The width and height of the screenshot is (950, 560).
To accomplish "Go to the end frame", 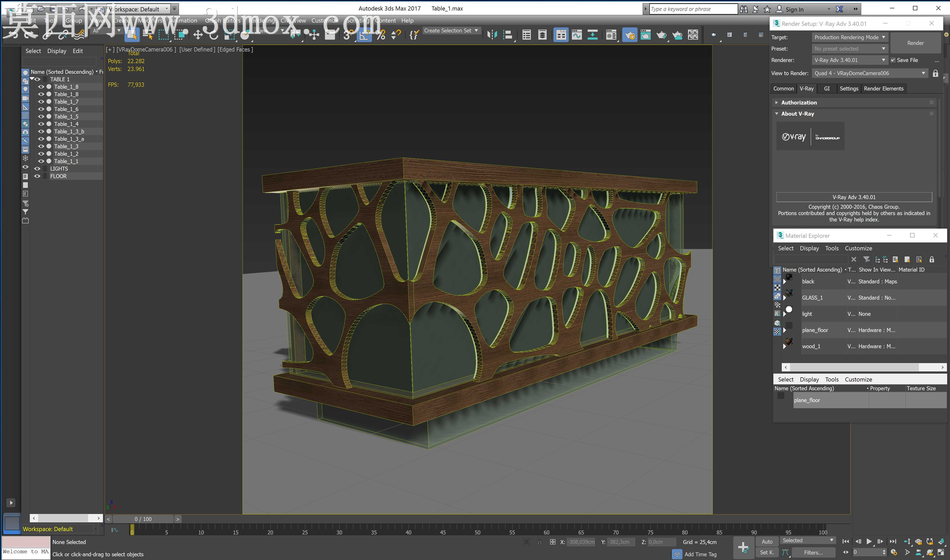I will 893,542.
